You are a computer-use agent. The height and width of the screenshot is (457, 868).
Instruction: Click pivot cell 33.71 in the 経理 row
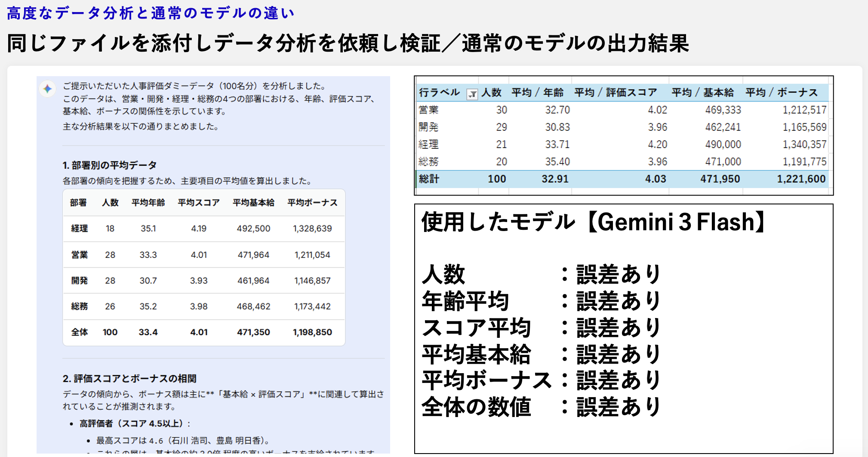pos(557,144)
